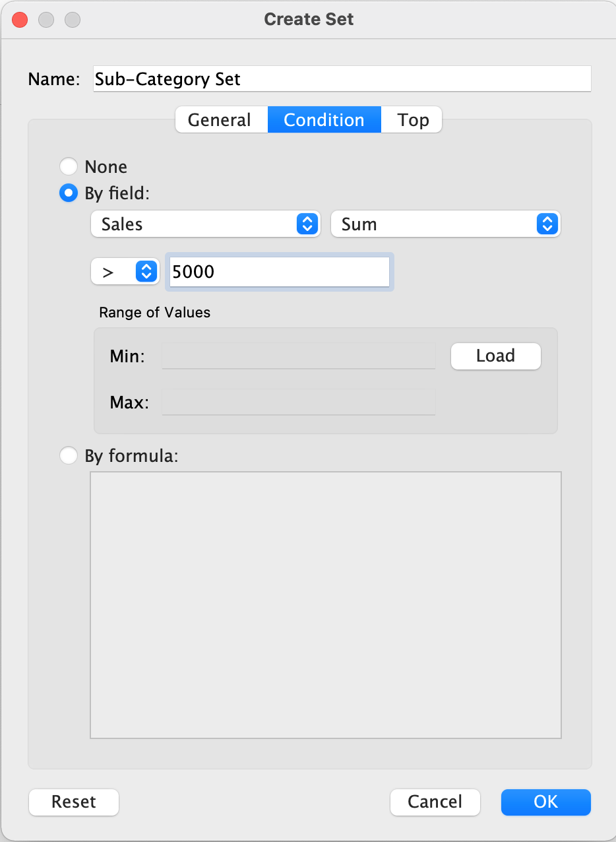Click the Max range value field
This screenshot has height=842, width=616.
coord(298,402)
